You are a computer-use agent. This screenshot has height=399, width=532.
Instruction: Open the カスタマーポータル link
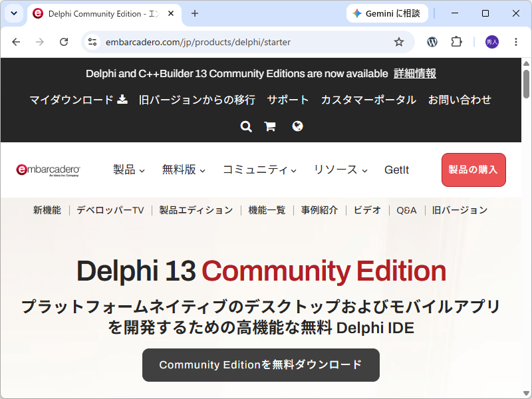(x=368, y=100)
